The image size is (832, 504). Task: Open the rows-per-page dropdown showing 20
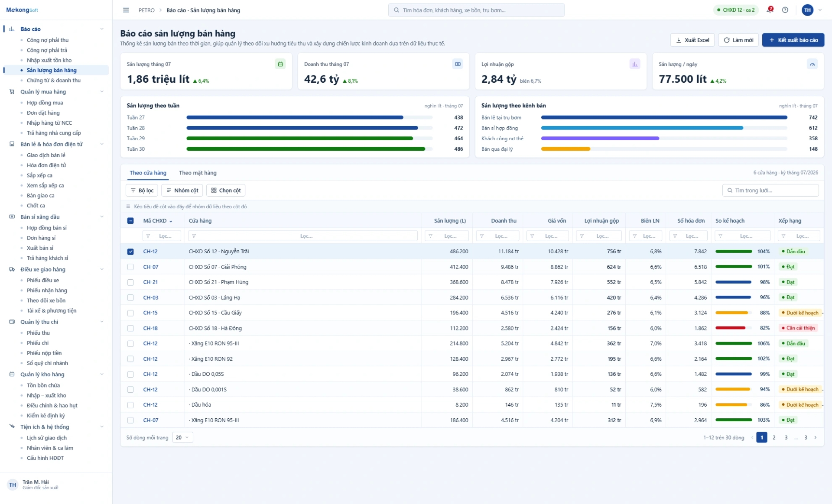tap(182, 438)
